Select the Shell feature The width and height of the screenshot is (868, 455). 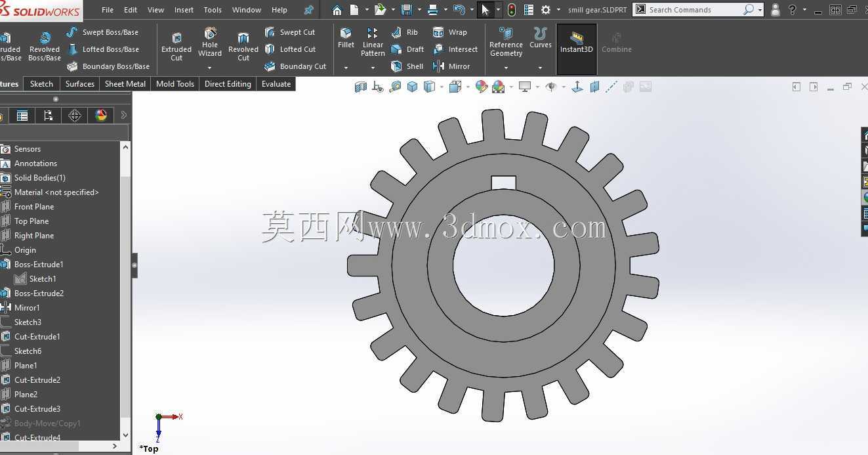pos(407,66)
